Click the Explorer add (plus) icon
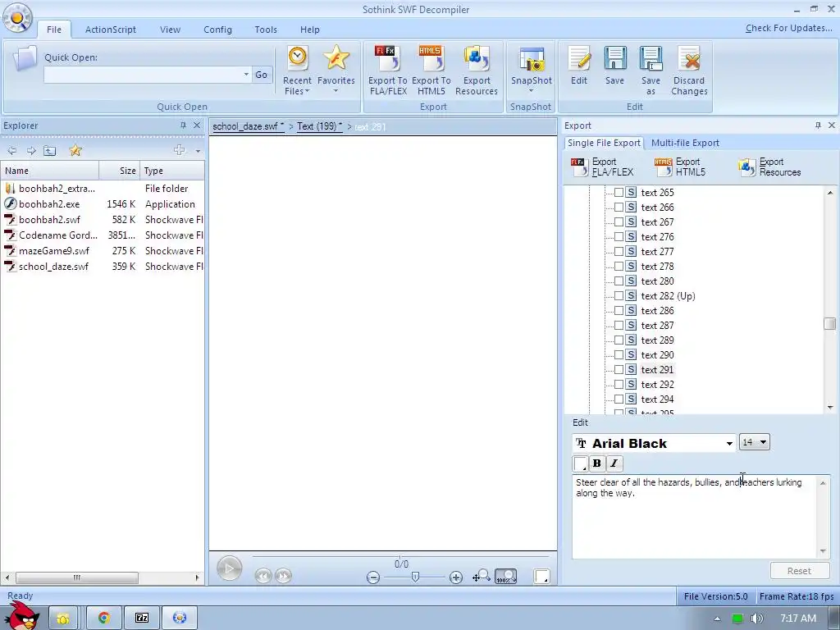 tap(180, 150)
